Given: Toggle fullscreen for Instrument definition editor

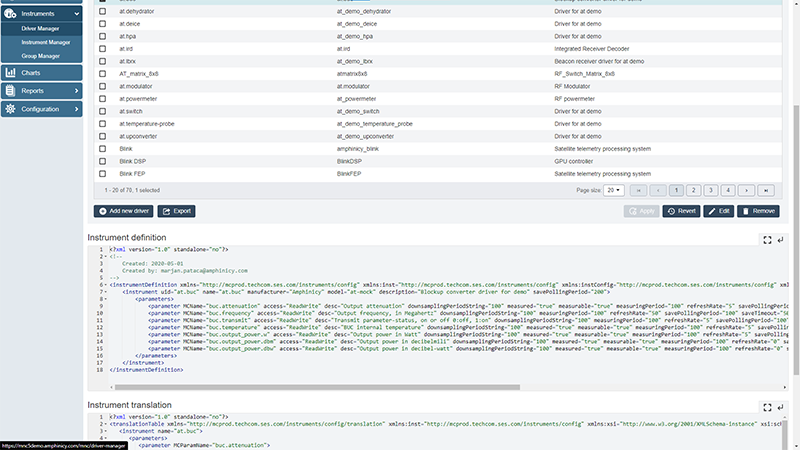Looking at the screenshot, I should (x=766, y=240).
